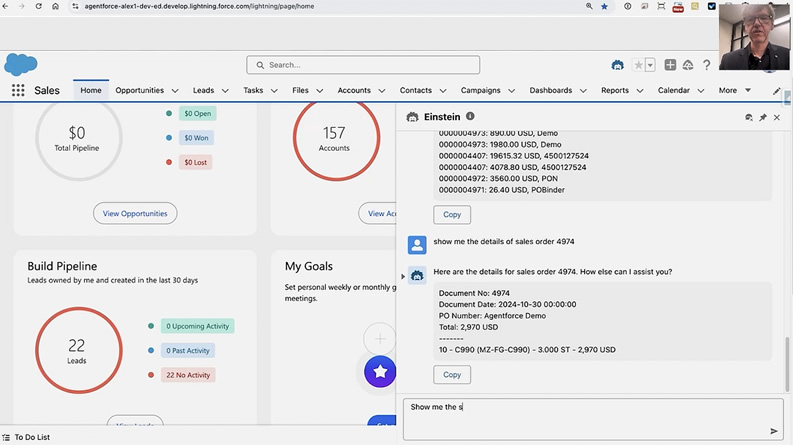Open the Reports tab
Image resolution: width=793 pixels, height=445 pixels.
[x=615, y=90]
